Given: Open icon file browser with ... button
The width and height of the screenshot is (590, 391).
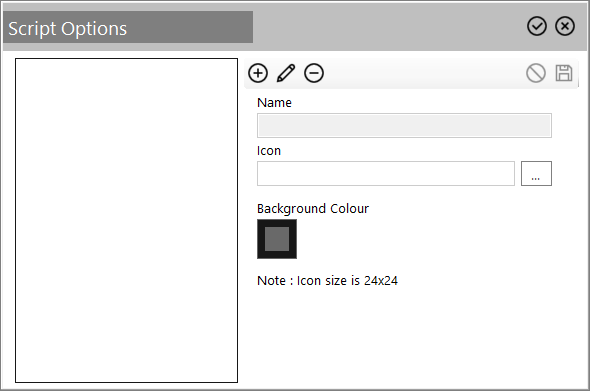Looking at the screenshot, I should click(536, 173).
